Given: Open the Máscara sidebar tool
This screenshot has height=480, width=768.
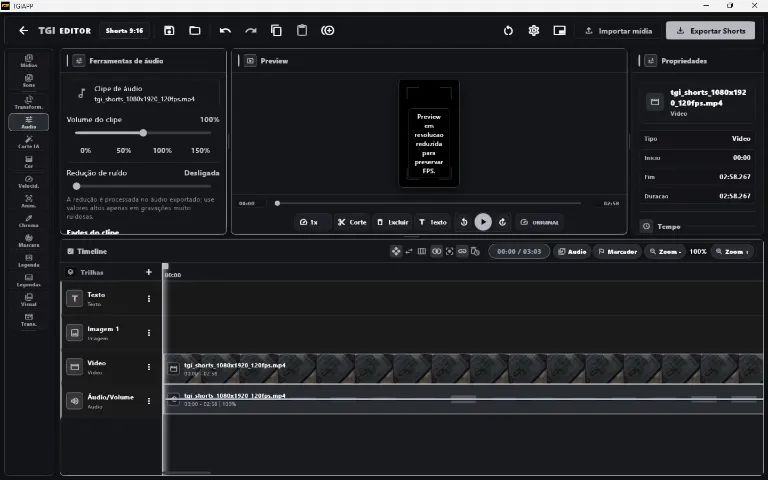Looking at the screenshot, I should point(28,240).
